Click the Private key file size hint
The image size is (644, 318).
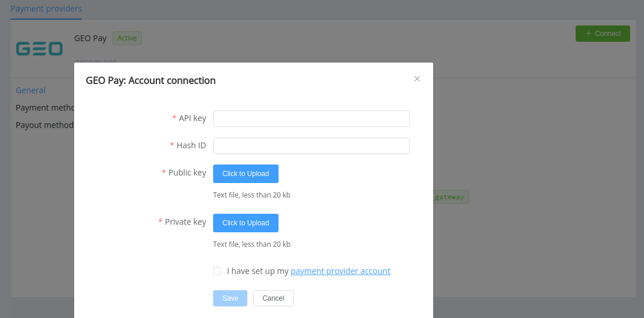click(252, 244)
